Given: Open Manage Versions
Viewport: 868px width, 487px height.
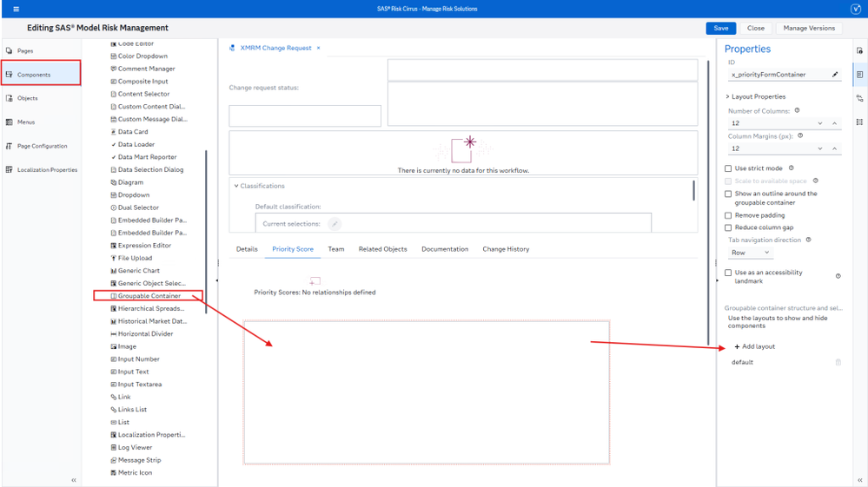Looking at the screenshot, I should [809, 28].
